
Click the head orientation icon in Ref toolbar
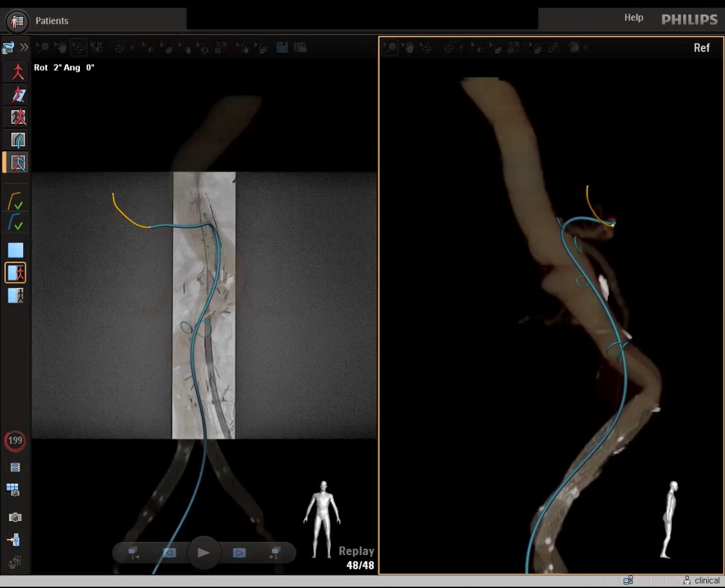click(574, 47)
